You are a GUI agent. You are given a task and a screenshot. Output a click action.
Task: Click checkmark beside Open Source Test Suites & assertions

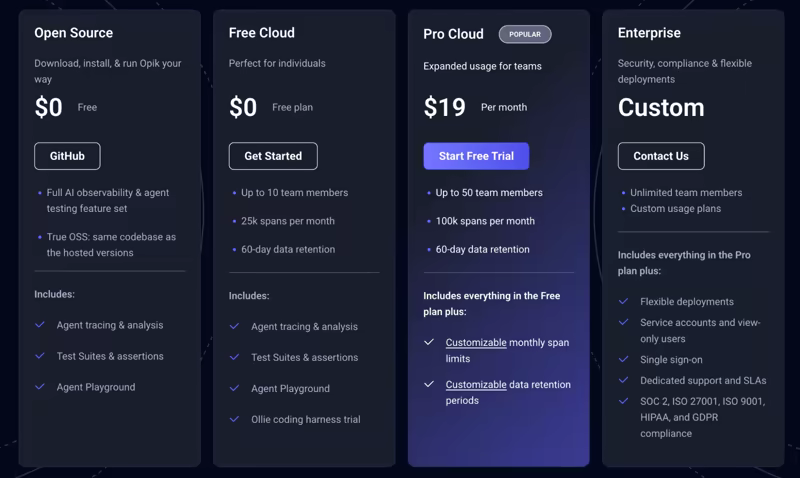40,356
